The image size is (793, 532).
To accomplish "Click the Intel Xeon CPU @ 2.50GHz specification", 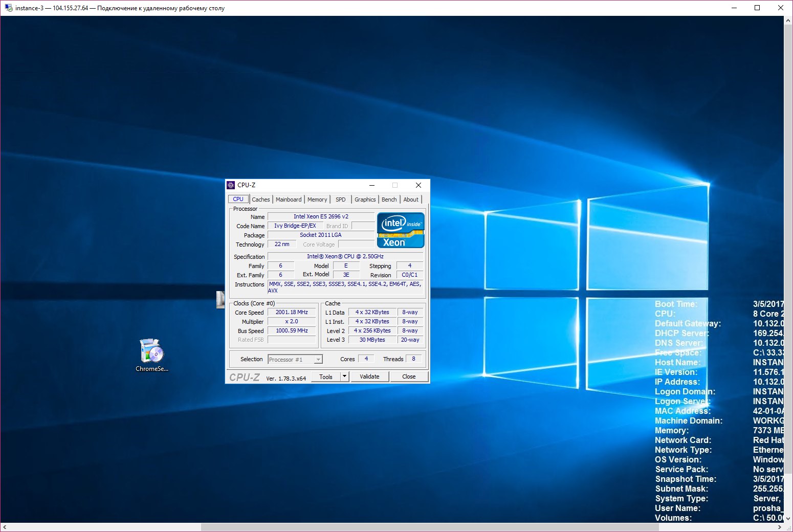I will 345,256.
